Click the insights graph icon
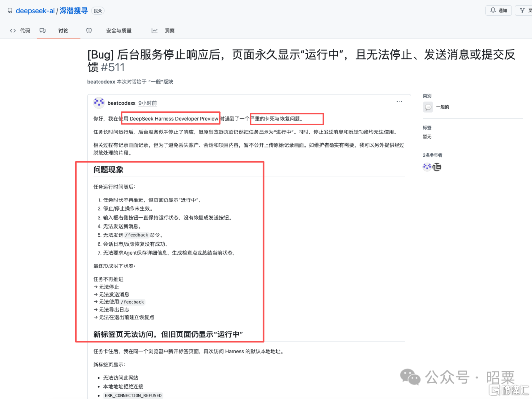The image size is (532, 399). [x=154, y=31]
